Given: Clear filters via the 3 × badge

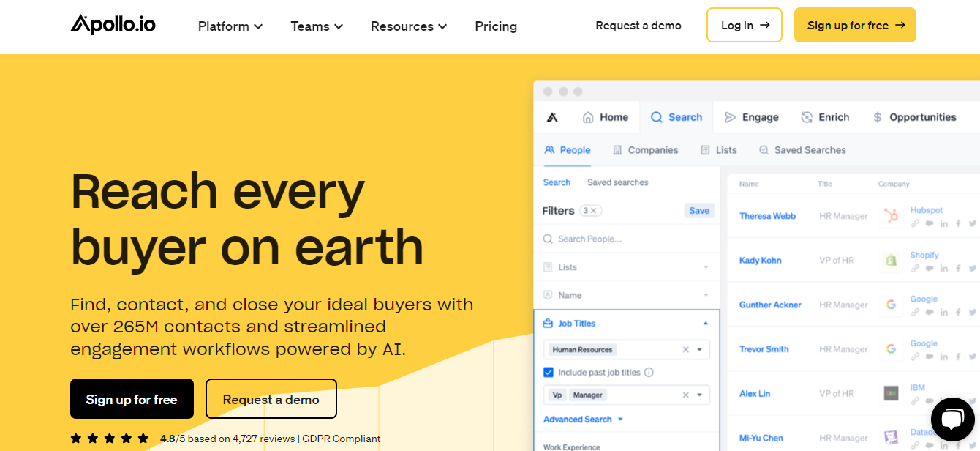Looking at the screenshot, I should (590, 210).
